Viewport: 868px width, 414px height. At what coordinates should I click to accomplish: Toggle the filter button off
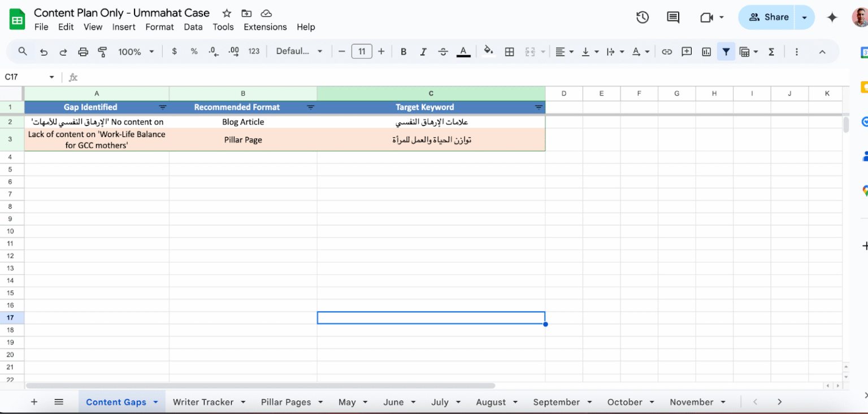(726, 51)
